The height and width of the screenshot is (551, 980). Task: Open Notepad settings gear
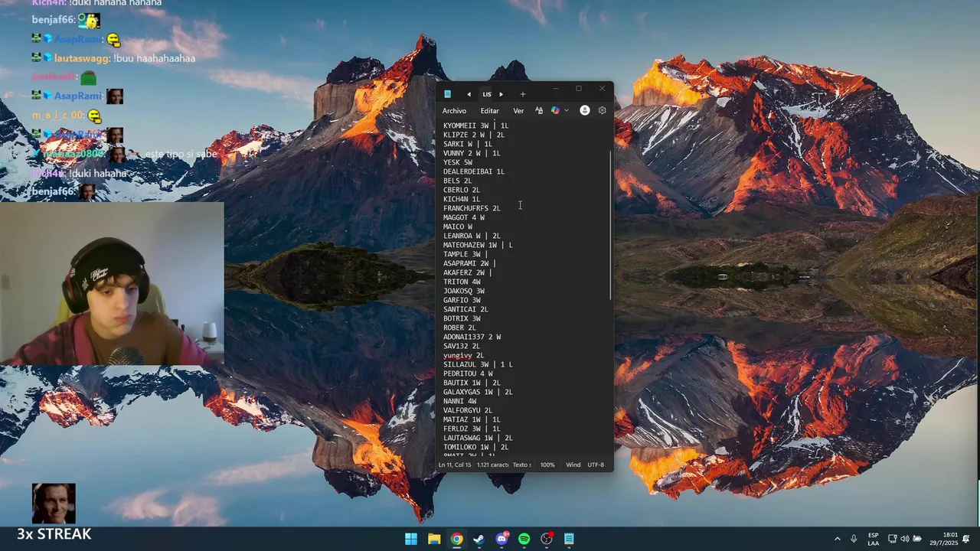(603, 110)
